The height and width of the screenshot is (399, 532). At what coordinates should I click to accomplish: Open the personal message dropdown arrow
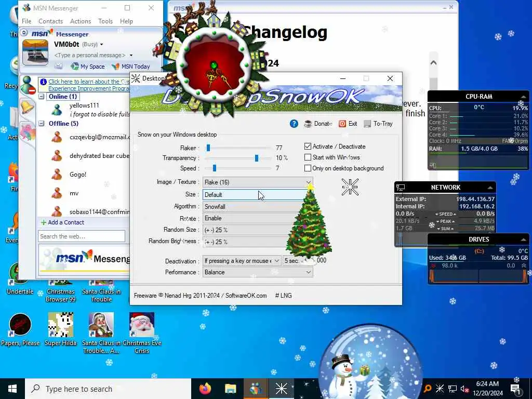131,55
